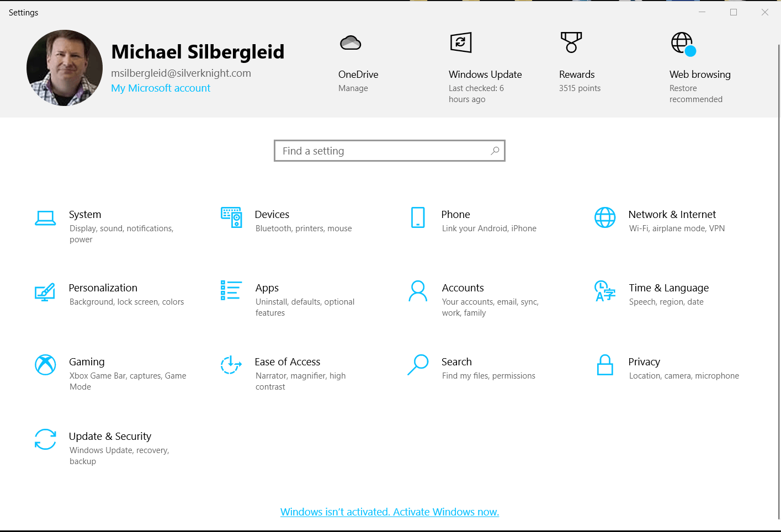
Task: Open the Ease of Access icon
Action: [231, 365]
